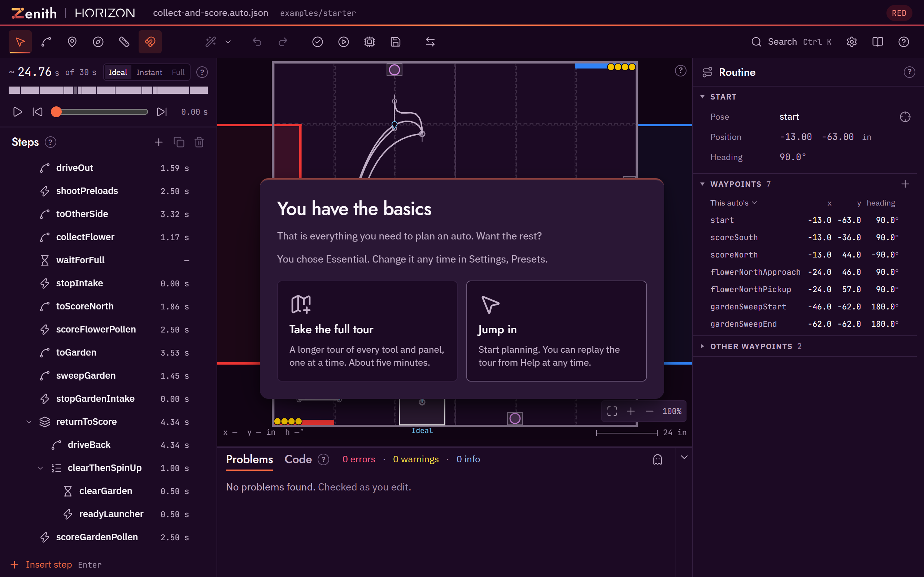The width and height of the screenshot is (924, 577).
Task: Choose Take the full tour
Action: click(367, 331)
